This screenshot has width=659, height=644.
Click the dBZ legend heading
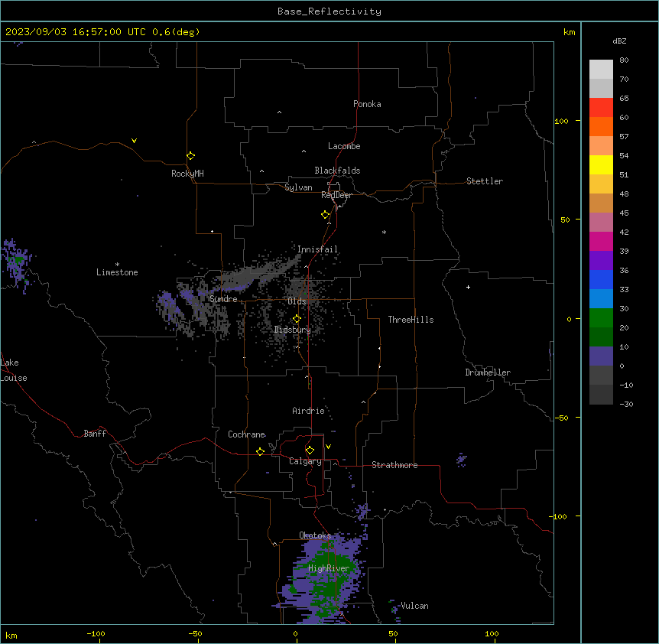point(619,41)
